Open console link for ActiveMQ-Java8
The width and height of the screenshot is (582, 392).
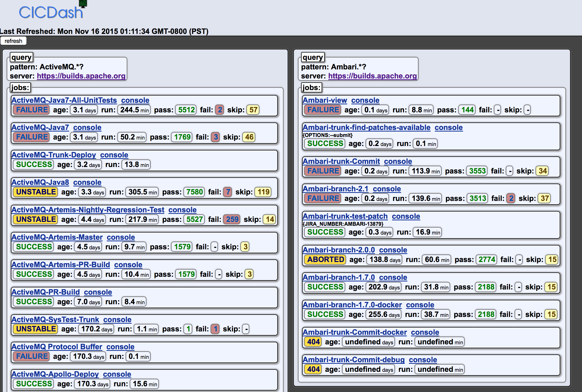coord(87,182)
